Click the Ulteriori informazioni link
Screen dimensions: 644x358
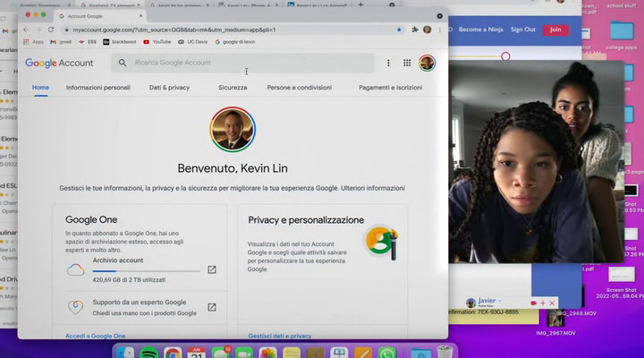coord(372,188)
